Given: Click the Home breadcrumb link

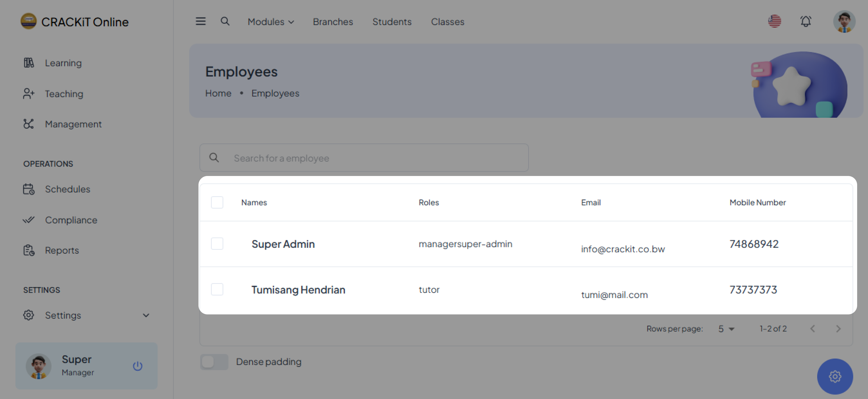Looking at the screenshot, I should click(x=218, y=93).
